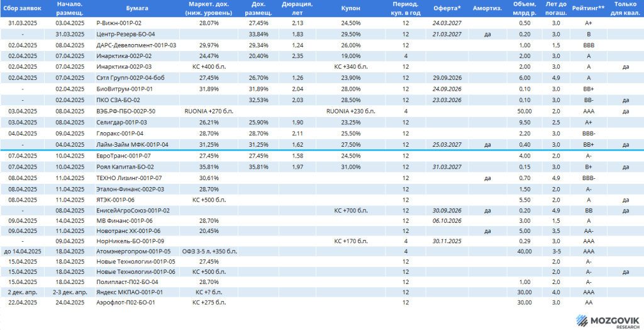Select the "КС +? б.п." Яндекс yield cell
This screenshot has width=644, height=330.
pos(209,293)
